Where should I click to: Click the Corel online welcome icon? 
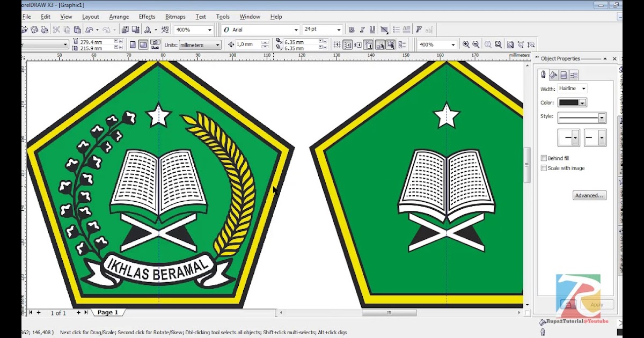(x=165, y=30)
